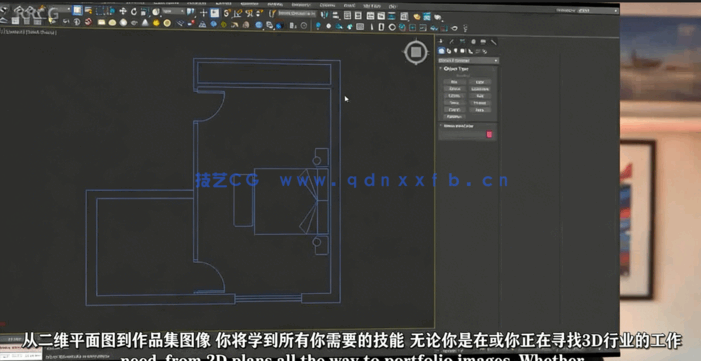Select the Space Warps category icon
Screen dimensions: 701x361
coord(477,51)
